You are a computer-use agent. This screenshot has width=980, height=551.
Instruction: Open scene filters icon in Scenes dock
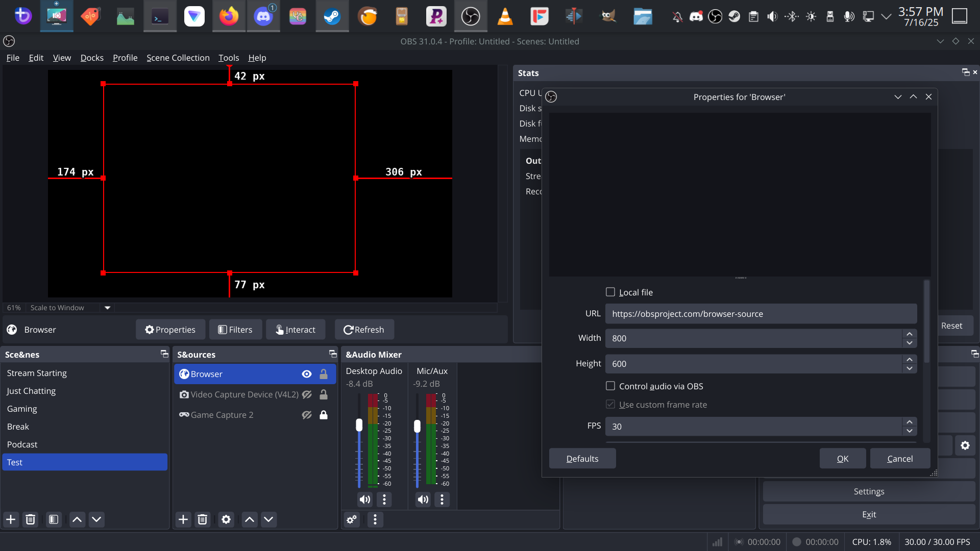pyautogui.click(x=54, y=519)
